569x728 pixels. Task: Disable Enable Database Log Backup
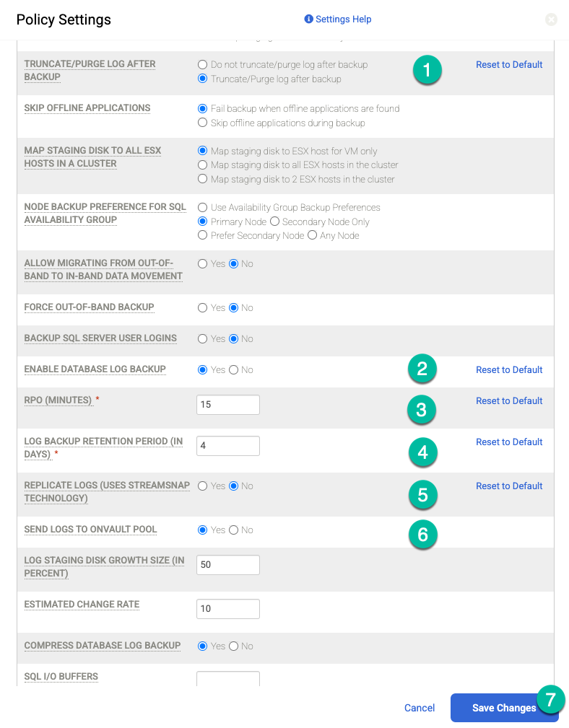point(235,369)
